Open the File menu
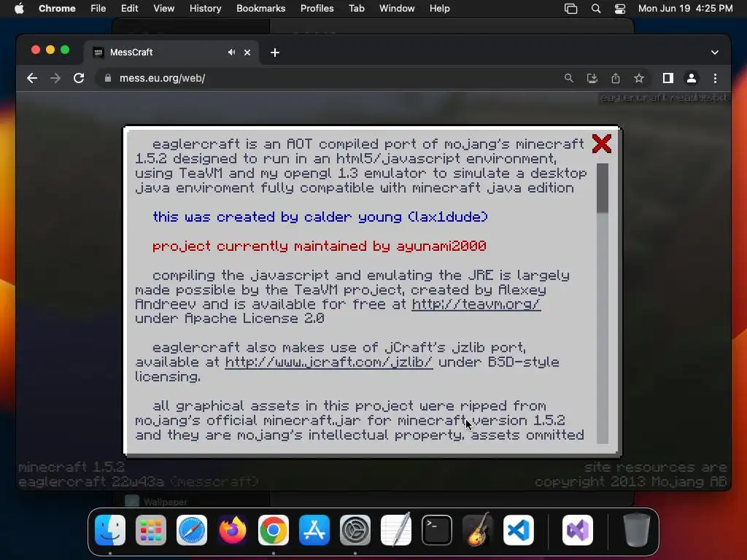The width and height of the screenshot is (747, 560). click(98, 9)
